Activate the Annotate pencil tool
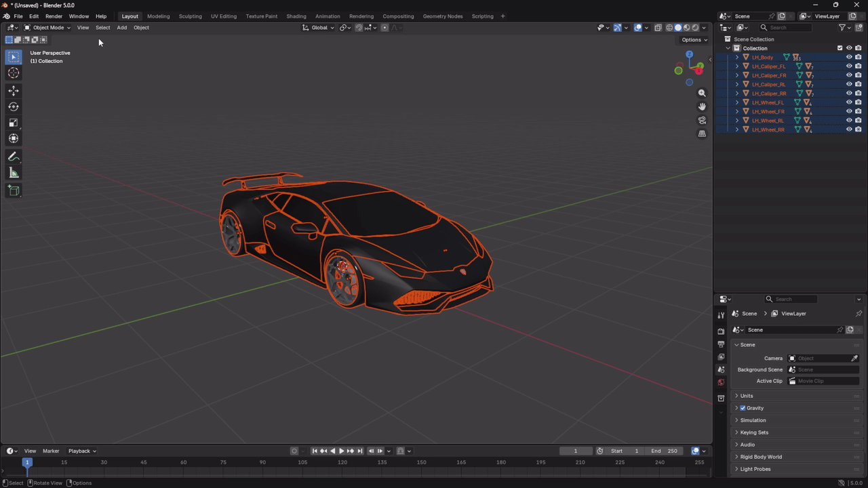Screen dimensions: 868x488 (x=14, y=157)
